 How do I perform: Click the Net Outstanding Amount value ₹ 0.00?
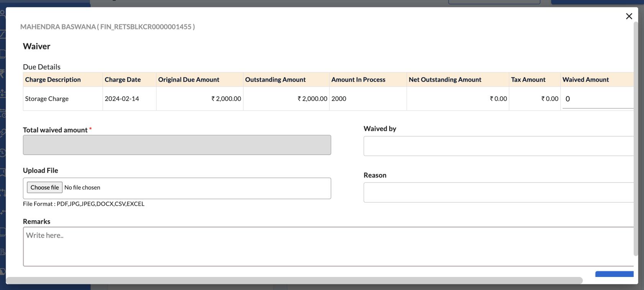[x=498, y=99]
